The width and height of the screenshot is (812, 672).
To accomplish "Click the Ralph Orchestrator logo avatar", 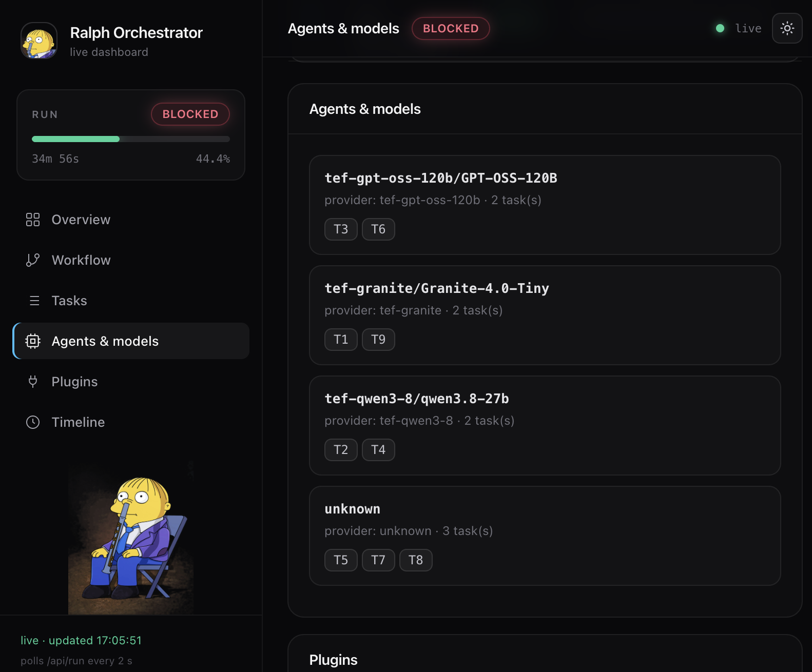I will point(39,41).
